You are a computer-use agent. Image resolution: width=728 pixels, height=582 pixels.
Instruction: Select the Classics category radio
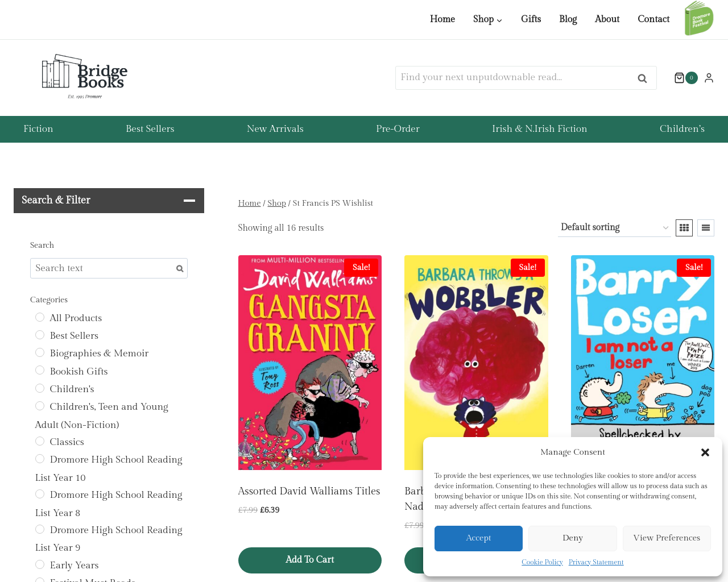pos(40,441)
